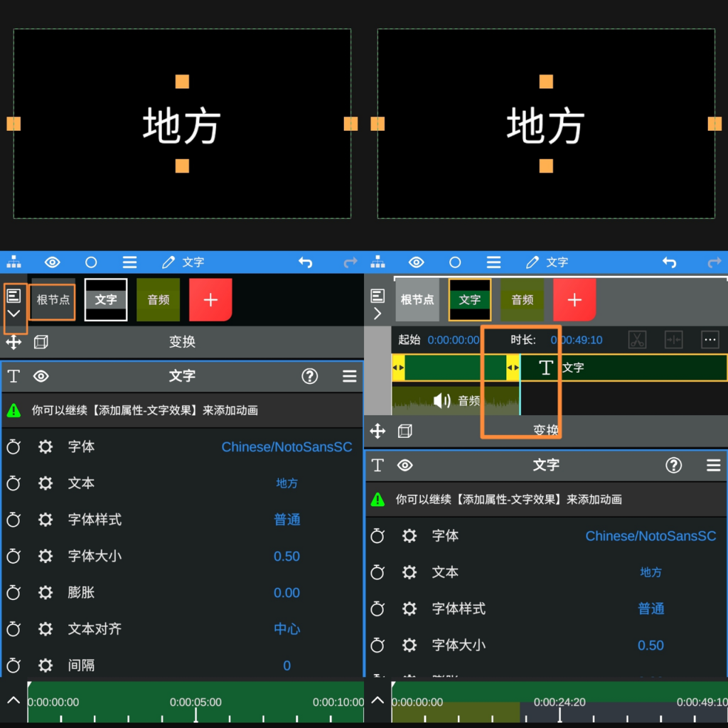This screenshot has height=728, width=728.
Task: Click the 起始 start time value
Action: 453,340
